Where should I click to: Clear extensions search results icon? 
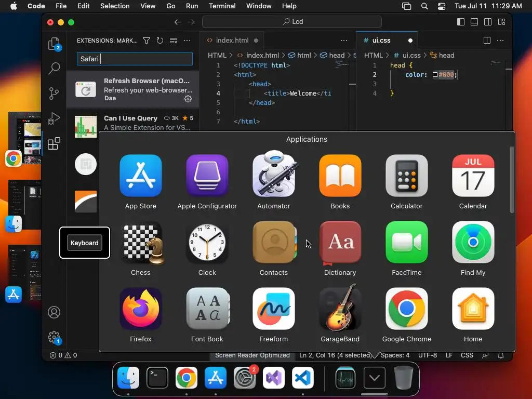point(174,41)
